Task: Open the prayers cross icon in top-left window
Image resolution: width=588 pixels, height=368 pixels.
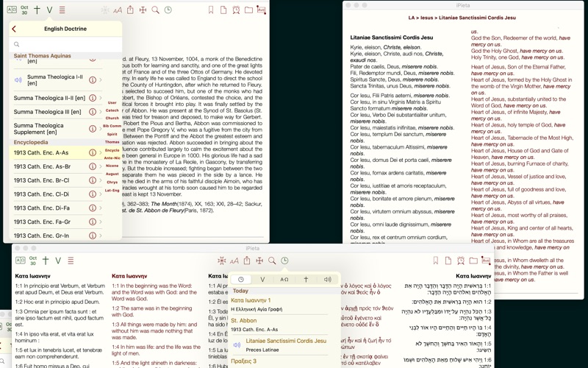Action: click(37, 10)
